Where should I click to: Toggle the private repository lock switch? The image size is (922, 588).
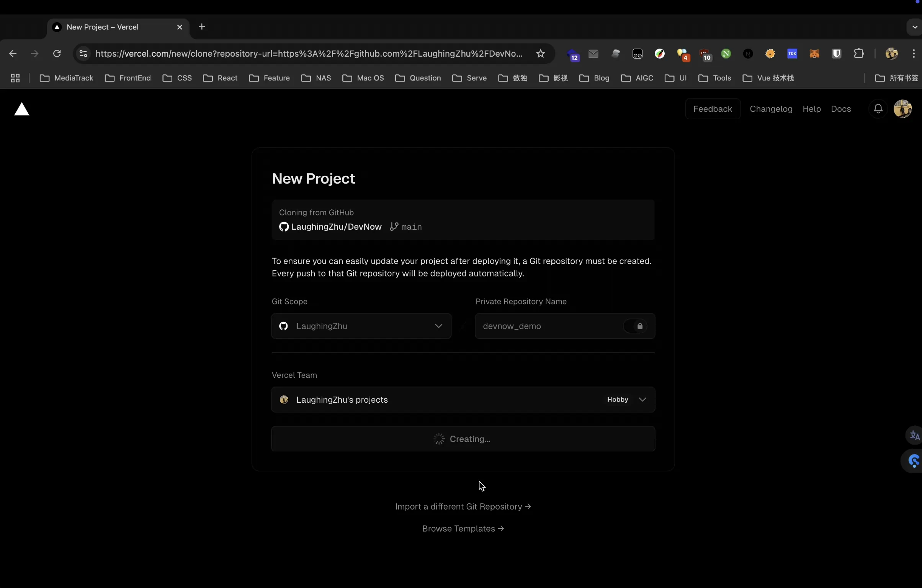(x=635, y=326)
